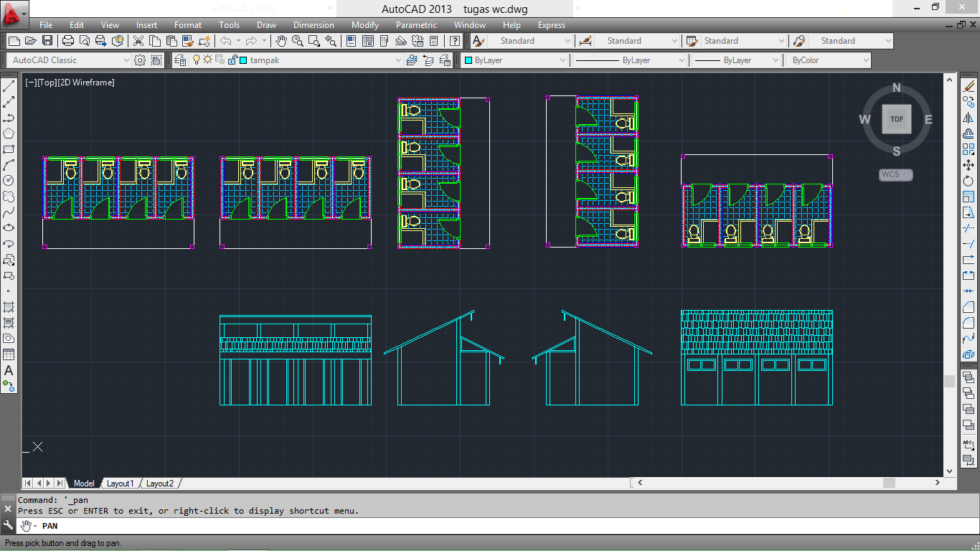Activate the Erase tool on the Modify toolbar

pyautogui.click(x=970, y=85)
